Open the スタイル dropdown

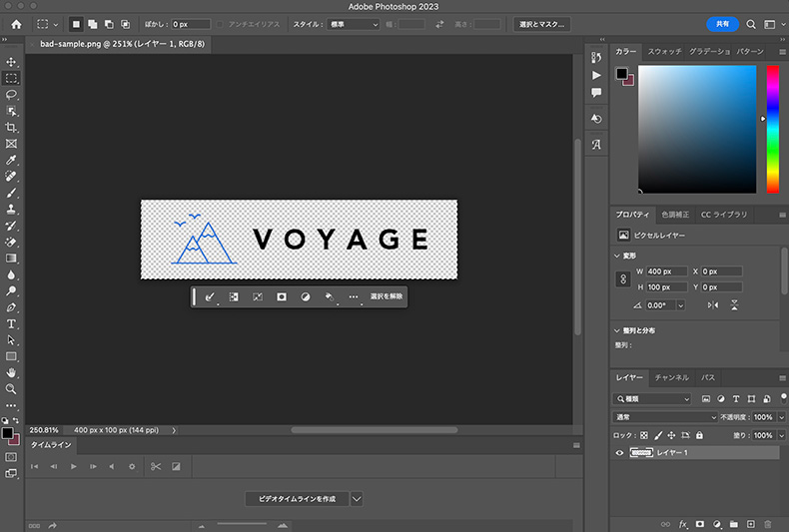pyautogui.click(x=354, y=24)
